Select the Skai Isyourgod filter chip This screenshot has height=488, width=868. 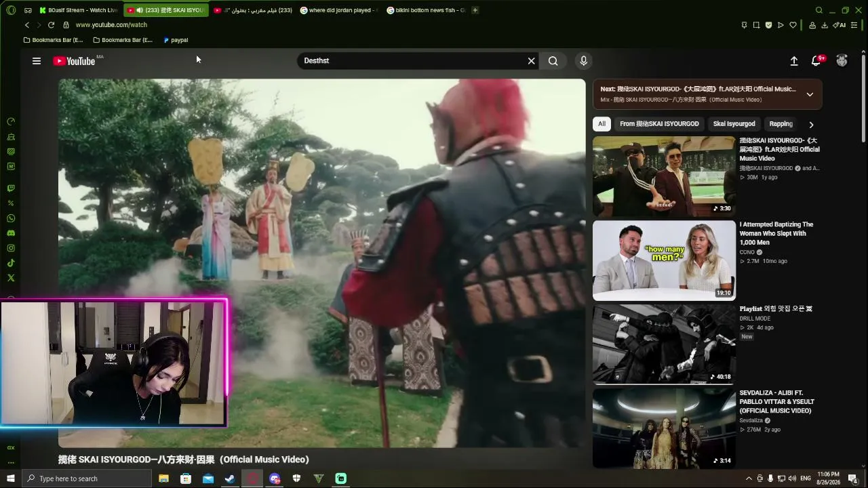734,124
